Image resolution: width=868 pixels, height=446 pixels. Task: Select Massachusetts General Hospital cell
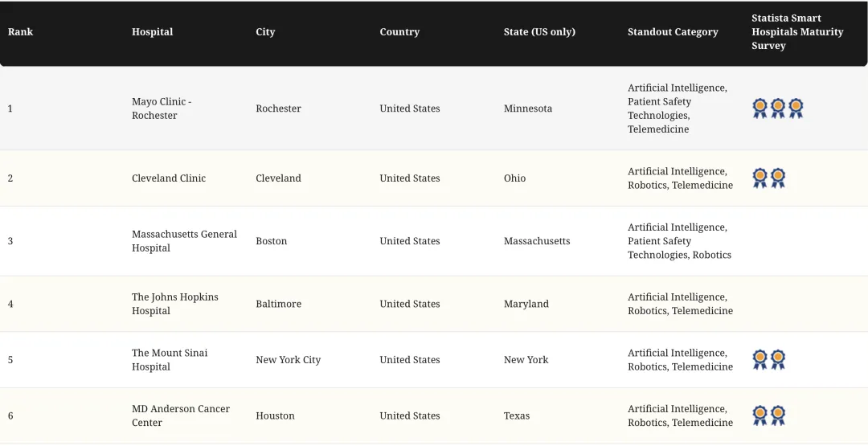[x=184, y=241]
